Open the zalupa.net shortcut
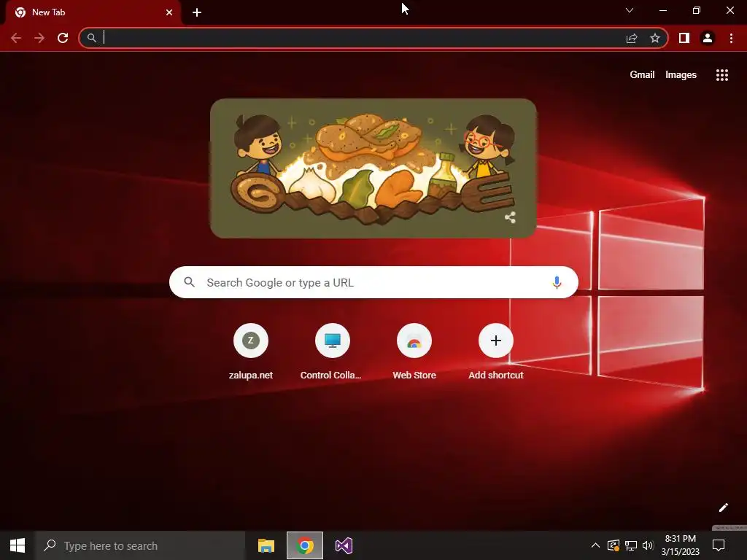Screen dimensions: 747x560 [x=251, y=351]
